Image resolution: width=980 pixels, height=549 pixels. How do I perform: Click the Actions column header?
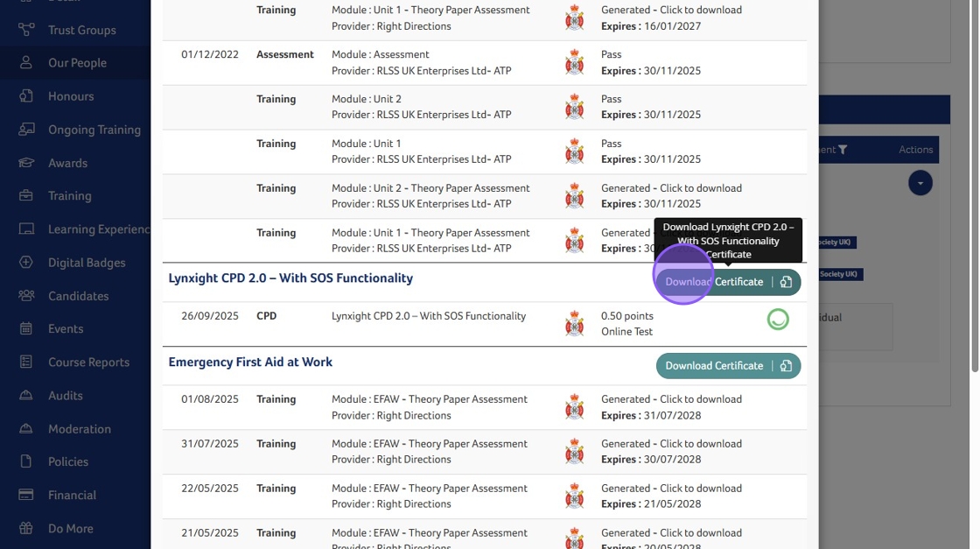915,150
